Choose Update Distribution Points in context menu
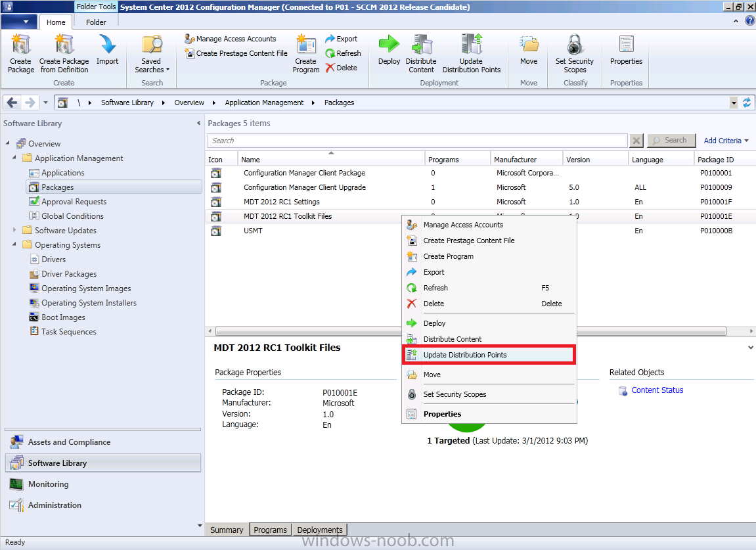This screenshot has height=550, width=756. click(x=489, y=355)
